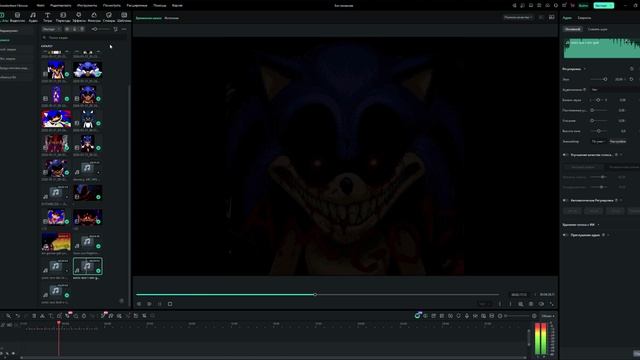
Task: Open the timeline view dropdown at right end of toolbar
Action: tap(547, 316)
